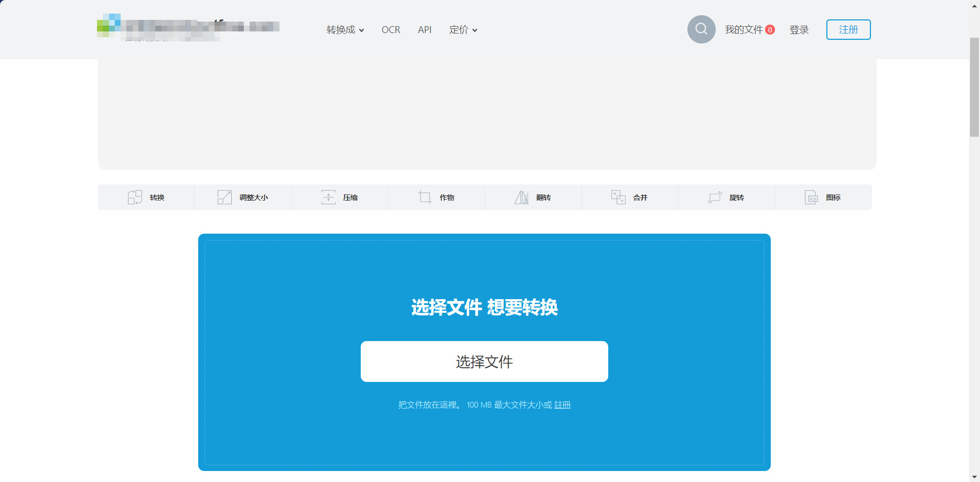
Task: Expand the 定价 pricing dropdown
Action: [x=463, y=30]
